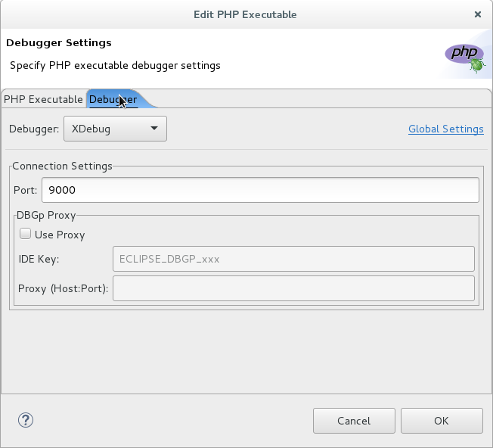
Task: Select the Debugger tab
Action: [113, 99]
